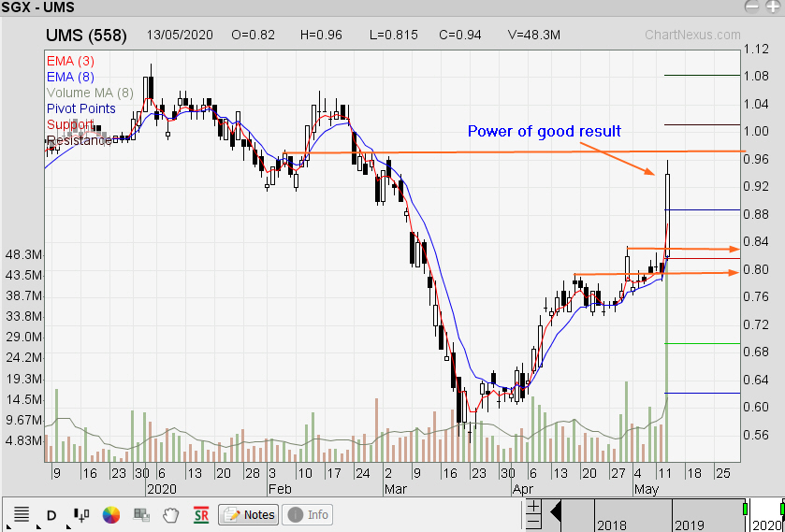
Task: Click the Pivot Points legend entry
Action: point(80,108)
